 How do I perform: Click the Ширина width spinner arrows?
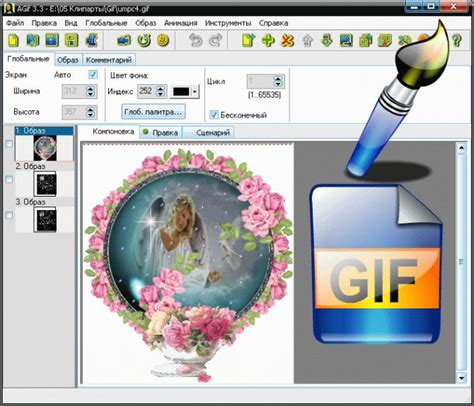click(x=90, y=91)
